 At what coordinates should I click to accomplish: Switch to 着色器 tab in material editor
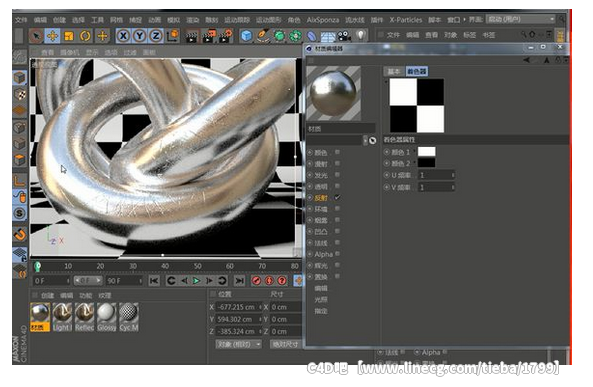pyautogui.click(x=416, y=71)
